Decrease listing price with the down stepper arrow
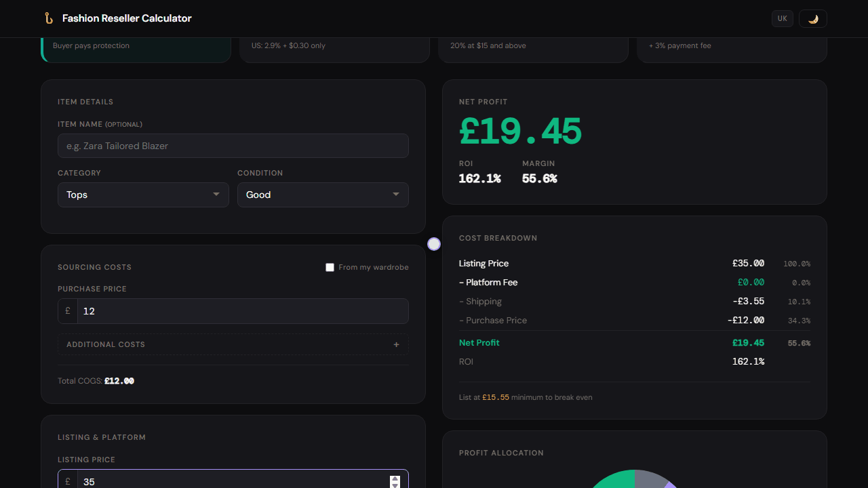 click(x=395, y=485)
